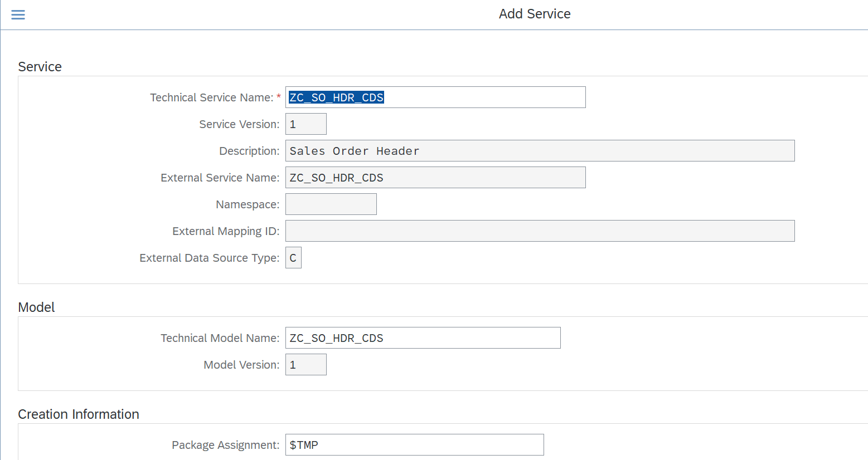Click the Technical Service Name label
Screen dimensions: 868x460
pos(211,97)
